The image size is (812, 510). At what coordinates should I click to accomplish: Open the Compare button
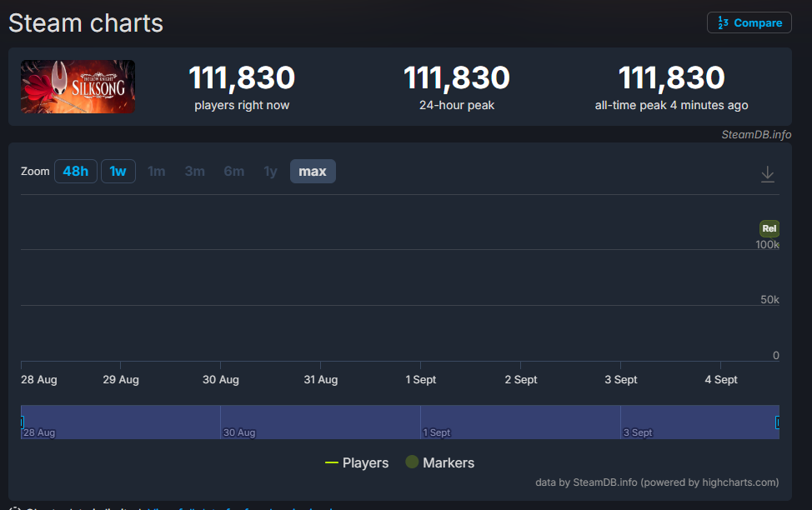(749, 22)
